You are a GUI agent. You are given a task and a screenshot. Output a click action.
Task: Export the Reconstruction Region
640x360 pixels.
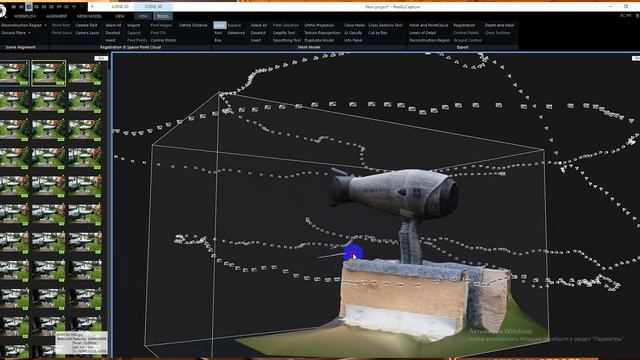point(429,40)
